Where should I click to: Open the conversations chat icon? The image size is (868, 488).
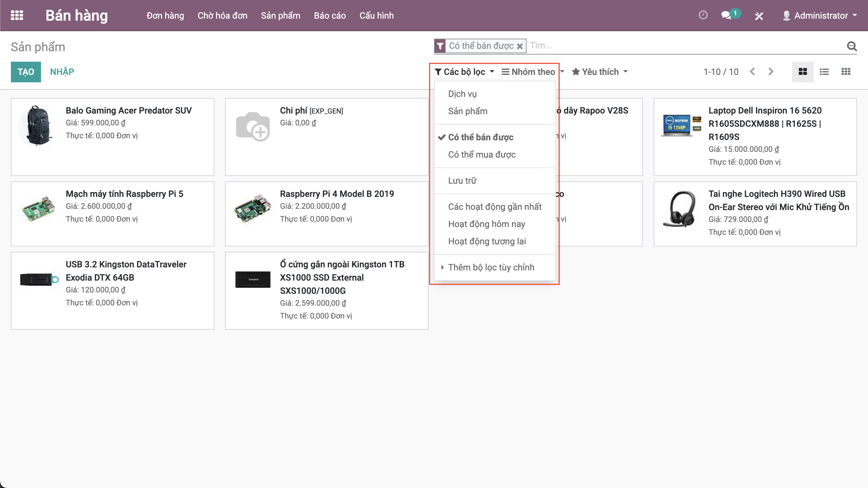(726, 15)
